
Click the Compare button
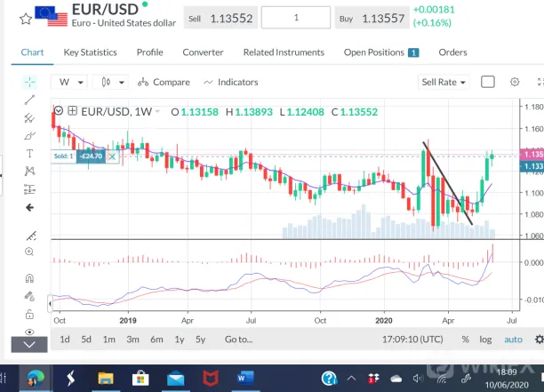coord(164,82)
